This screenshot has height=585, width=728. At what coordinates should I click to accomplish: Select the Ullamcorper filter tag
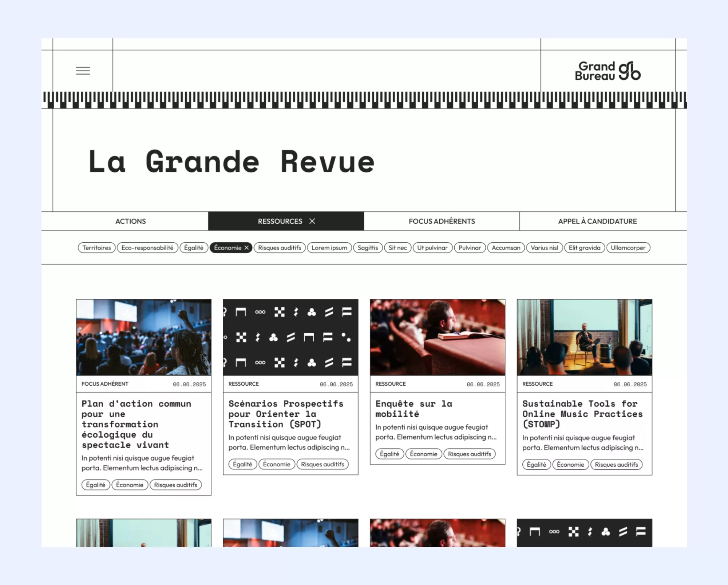coord(628,248)
